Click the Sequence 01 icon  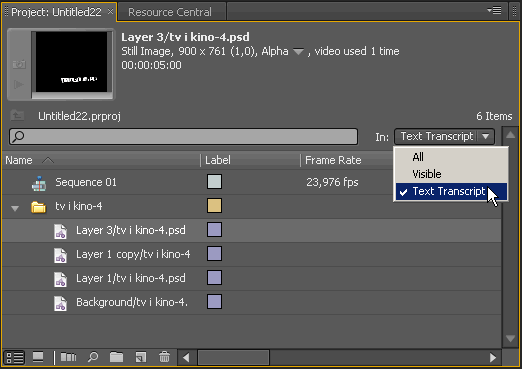coord(39,183)
